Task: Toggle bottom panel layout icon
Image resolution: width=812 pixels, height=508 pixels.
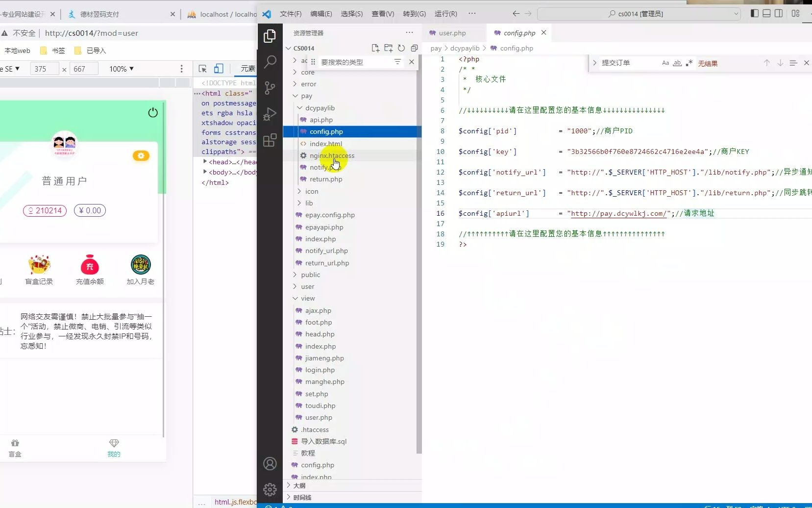Action: [x=767, y=13]
